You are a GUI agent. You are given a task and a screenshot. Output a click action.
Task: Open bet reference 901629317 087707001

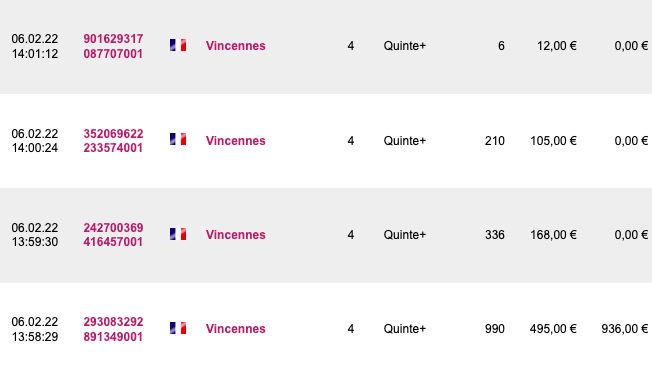tap(113, 46)
